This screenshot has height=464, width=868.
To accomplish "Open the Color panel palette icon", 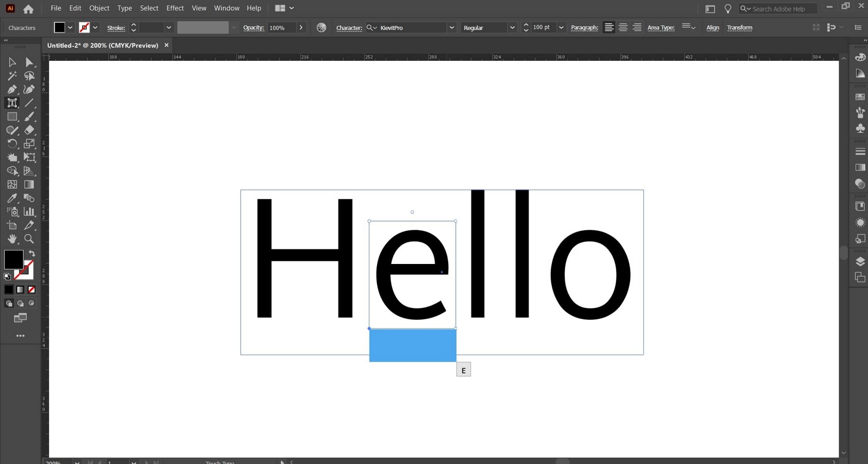I will pyautogui.click(x=860, y=57).
